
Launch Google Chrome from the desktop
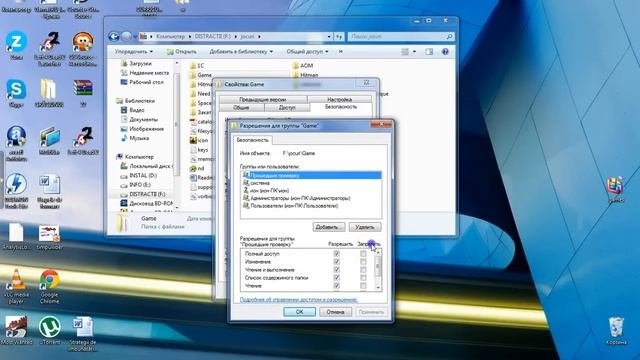pos(49,286)
